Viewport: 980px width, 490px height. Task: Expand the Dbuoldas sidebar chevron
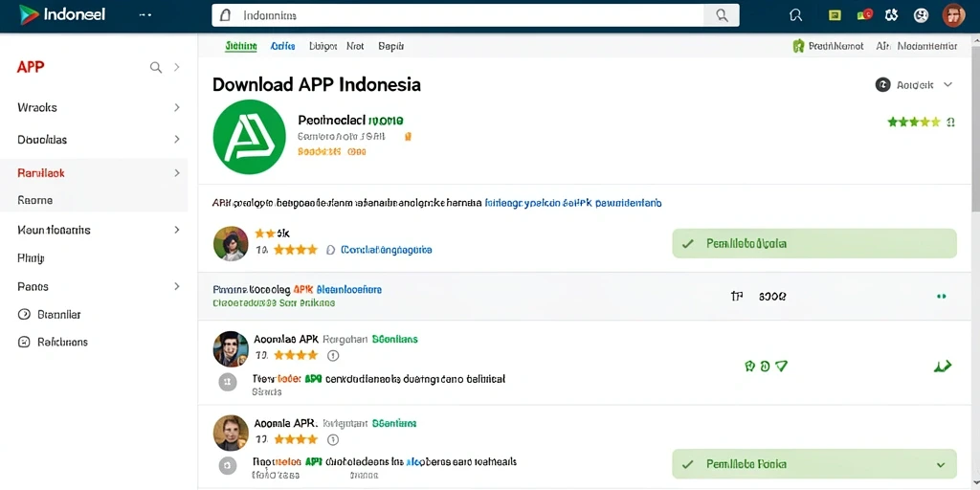pyautogui.click(x=177, y=140)
